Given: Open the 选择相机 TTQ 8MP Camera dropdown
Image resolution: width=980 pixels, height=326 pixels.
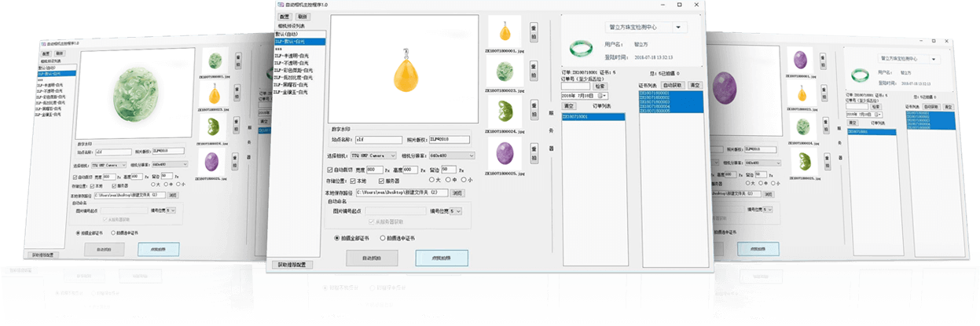Looking at the screenshot, I should click(373, 156).
